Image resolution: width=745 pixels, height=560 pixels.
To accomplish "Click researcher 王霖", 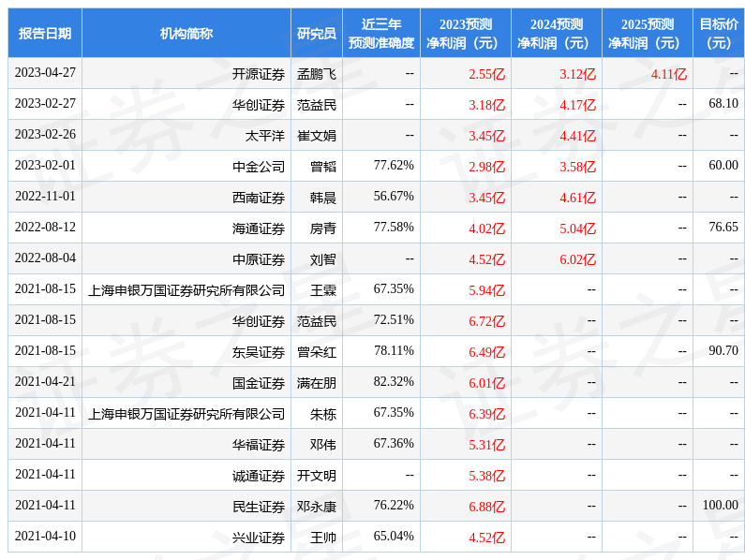I will (x=323, y=290).
